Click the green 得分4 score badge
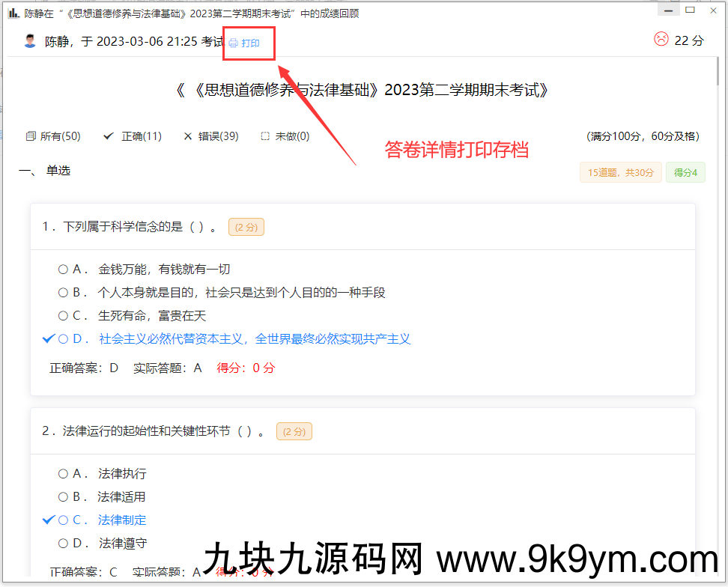 pos(685,171)
